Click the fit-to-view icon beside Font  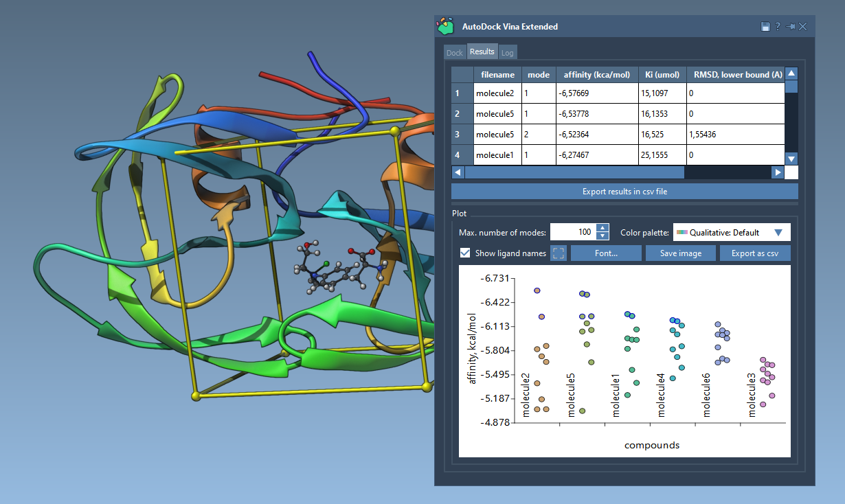[x=559, y=253]
